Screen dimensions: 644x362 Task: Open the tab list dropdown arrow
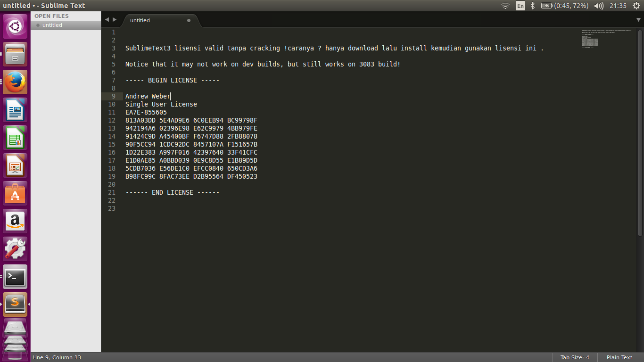tap(638, 20)
